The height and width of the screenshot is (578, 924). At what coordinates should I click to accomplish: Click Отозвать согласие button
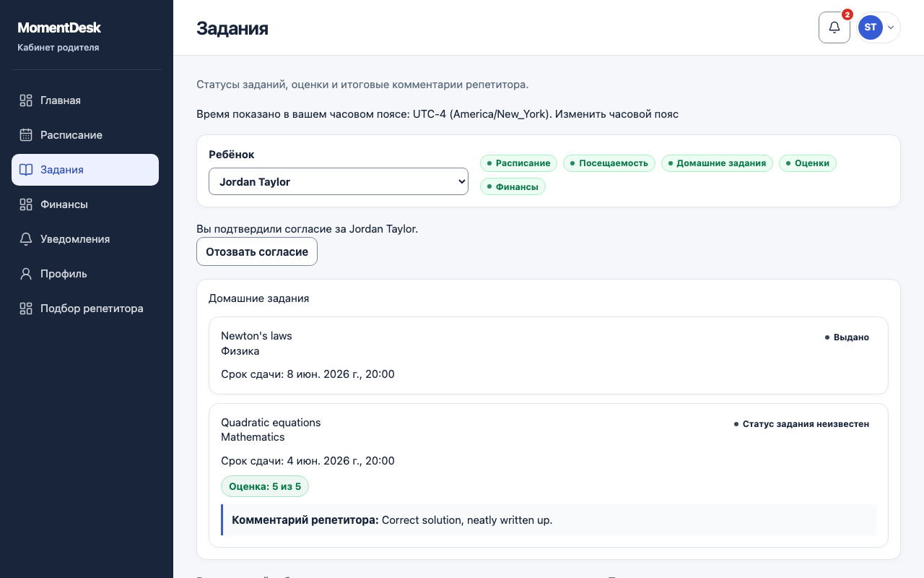tap(257, 251)
